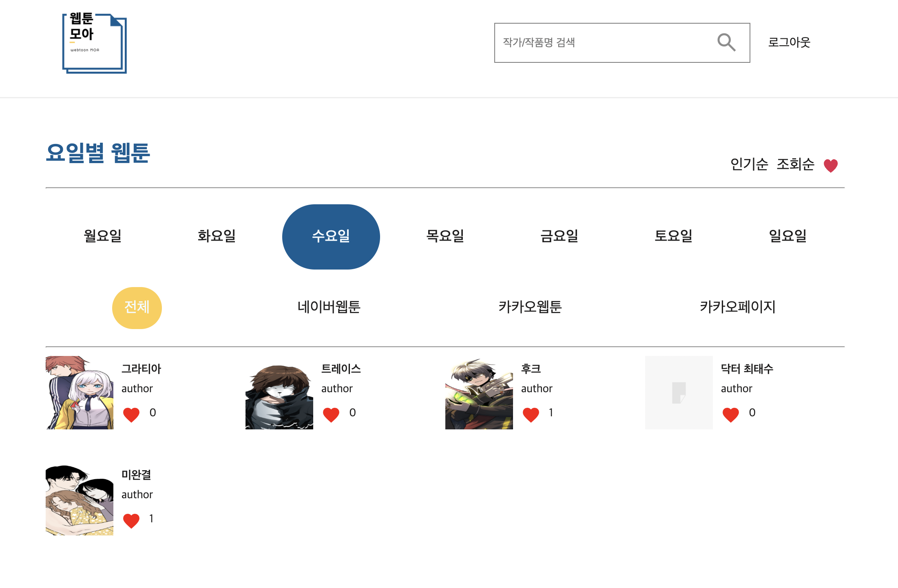Screen dimensions: 898x588
Task: Click the 웹툰모아 logo icon
Action: click(94, 43)
